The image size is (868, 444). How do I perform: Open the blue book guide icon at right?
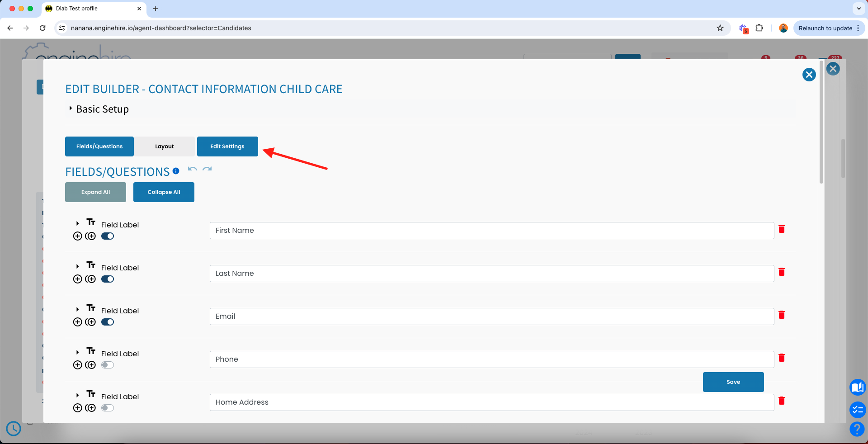coord(857,387)
